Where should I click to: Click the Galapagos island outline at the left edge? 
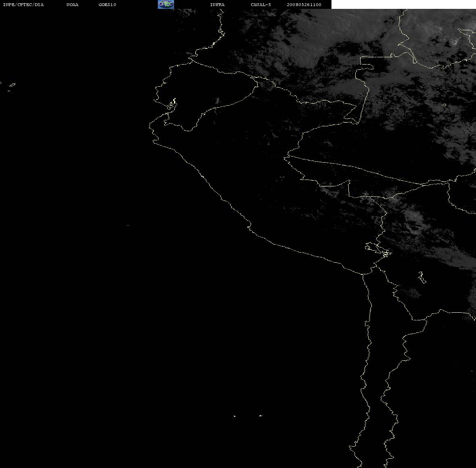coord(12,87)
